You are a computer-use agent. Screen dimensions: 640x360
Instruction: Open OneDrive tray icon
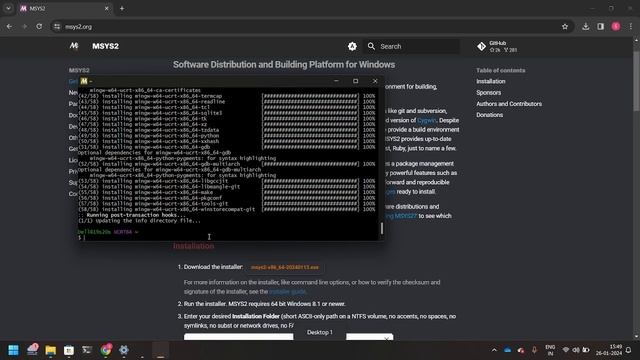(x=507, y=350)
